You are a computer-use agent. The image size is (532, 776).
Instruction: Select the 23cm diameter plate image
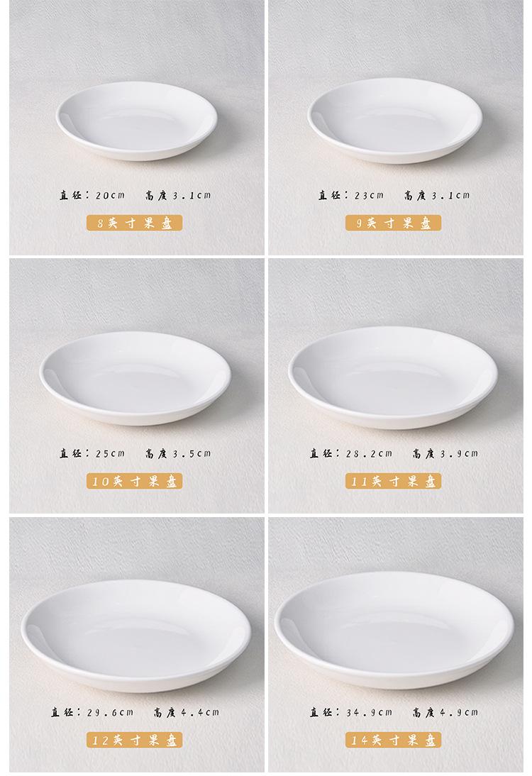pos(395,121)
